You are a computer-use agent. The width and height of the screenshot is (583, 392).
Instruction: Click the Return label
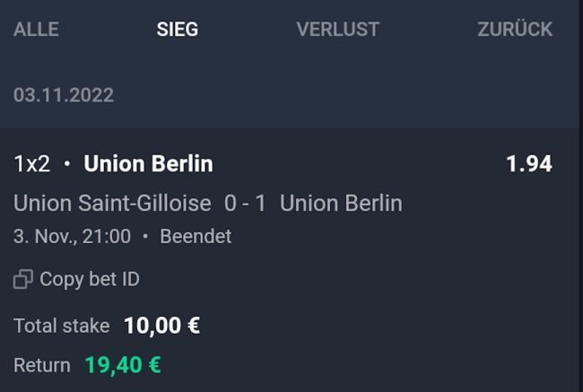(41, 365)
